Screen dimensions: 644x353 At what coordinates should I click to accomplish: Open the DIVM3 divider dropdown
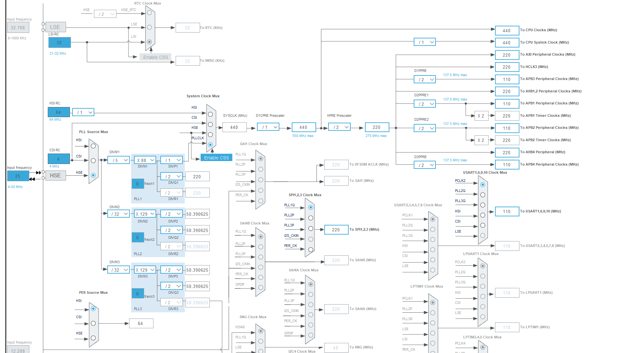(x=119, y=270)
